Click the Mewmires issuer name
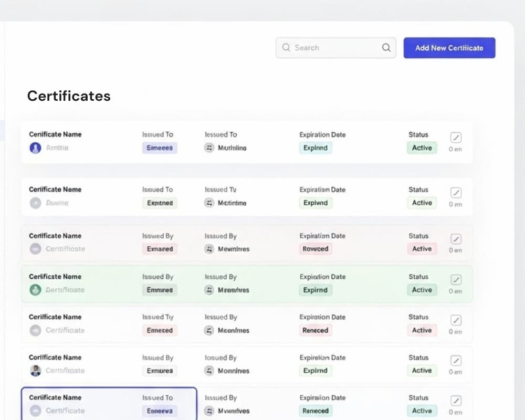This screenshot has height=420, width=525. point(234,249)
